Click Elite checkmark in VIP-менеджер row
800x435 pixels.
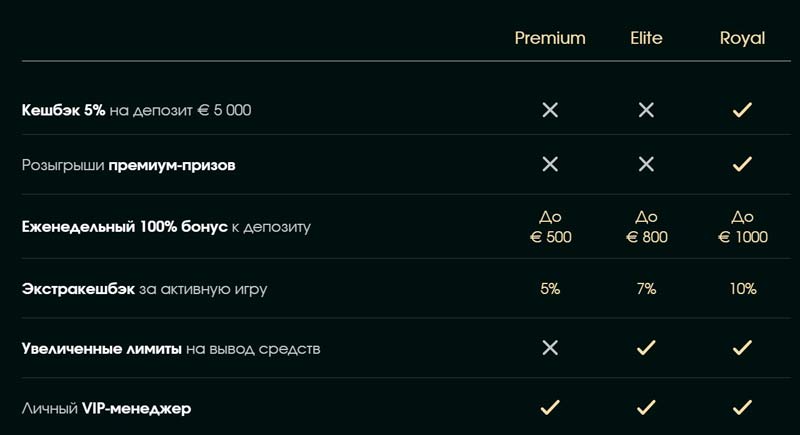(x=646, y=407)
